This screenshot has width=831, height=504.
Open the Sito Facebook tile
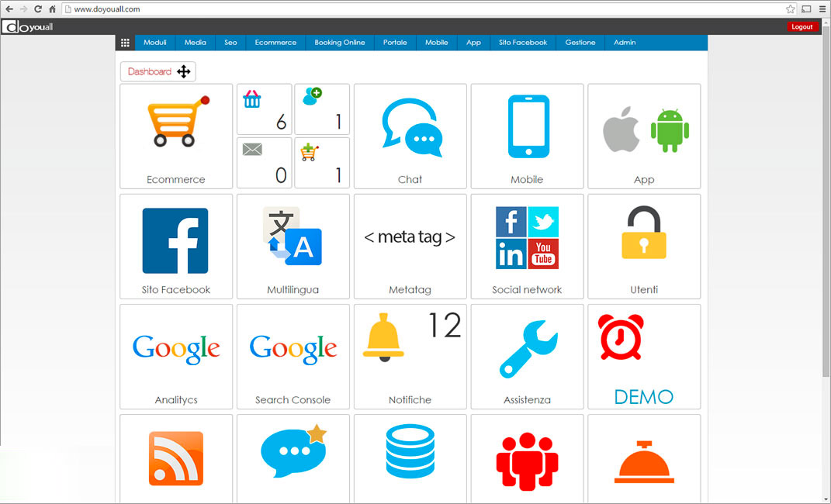tap(176, 246)
